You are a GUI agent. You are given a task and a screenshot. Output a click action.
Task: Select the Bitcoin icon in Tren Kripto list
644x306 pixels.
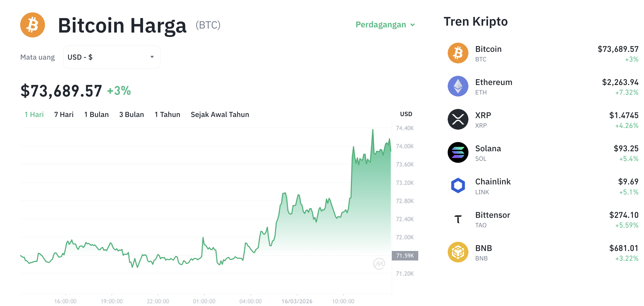click(x=457, y=53)
